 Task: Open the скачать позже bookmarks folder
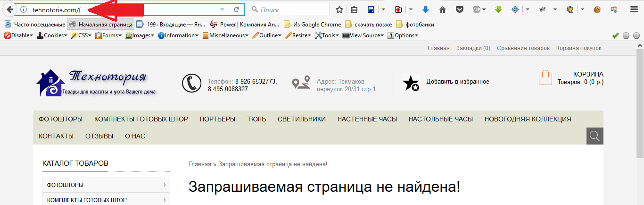(369, 24)
